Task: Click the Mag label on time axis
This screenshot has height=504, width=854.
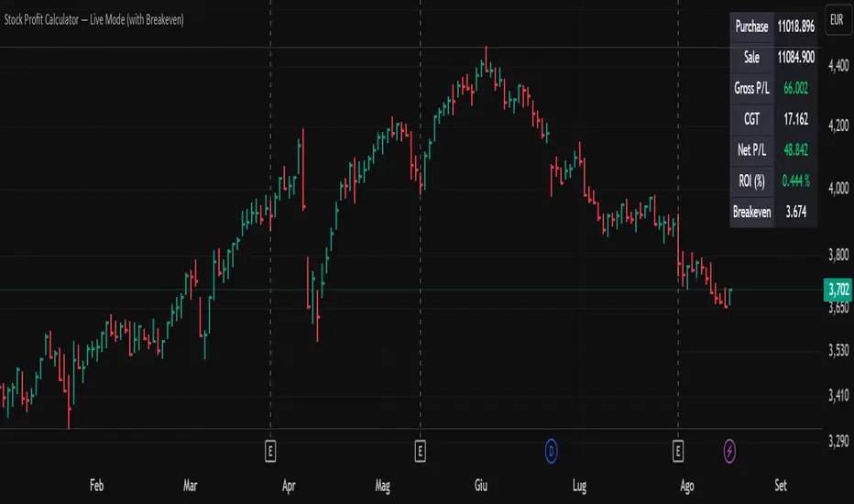Action: click(x=382, y=486)
